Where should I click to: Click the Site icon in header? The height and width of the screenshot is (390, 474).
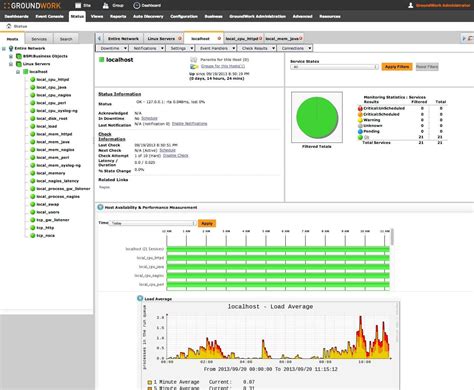(x=78, y=5)
